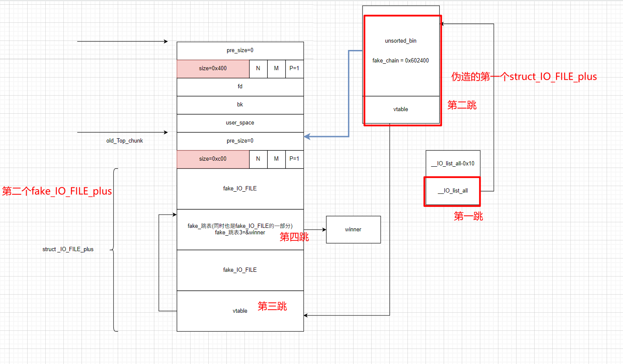Select the pink size=0xc00 cell

coord(213,159)
